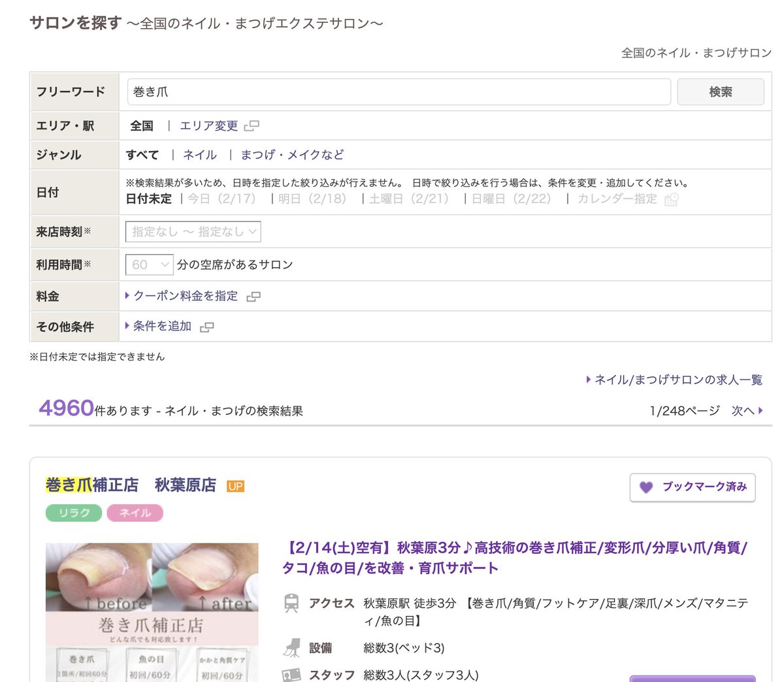The height and width of the screenshot is (682, 784).
Task: Click the chair icon beside 設備
Action: (x=291, y=648)
